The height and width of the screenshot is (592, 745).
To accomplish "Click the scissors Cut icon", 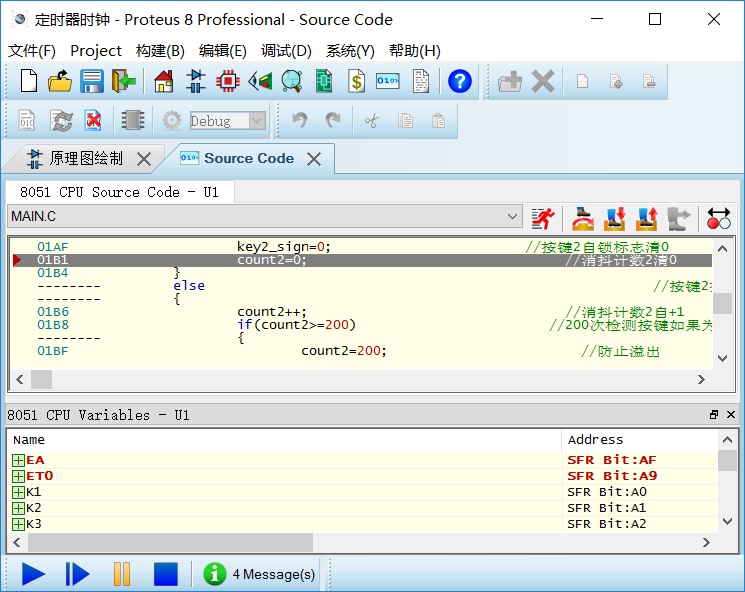I will (x=372, y=121).
